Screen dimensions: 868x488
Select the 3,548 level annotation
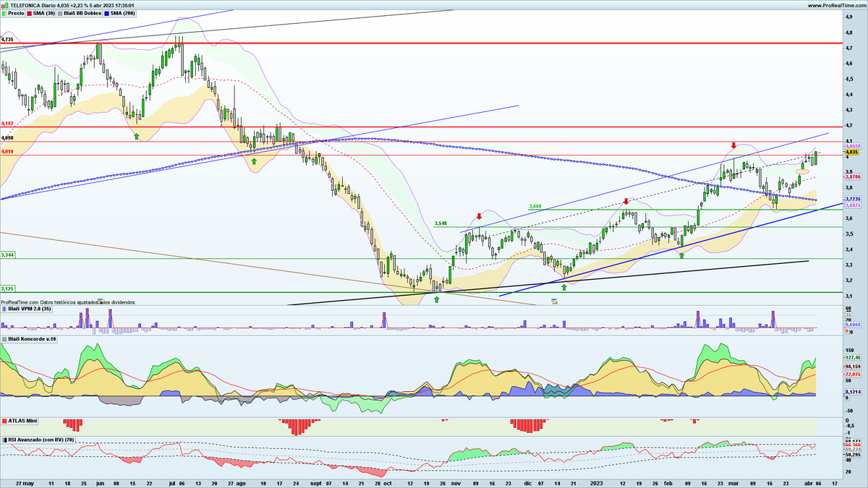coord(441,223)
